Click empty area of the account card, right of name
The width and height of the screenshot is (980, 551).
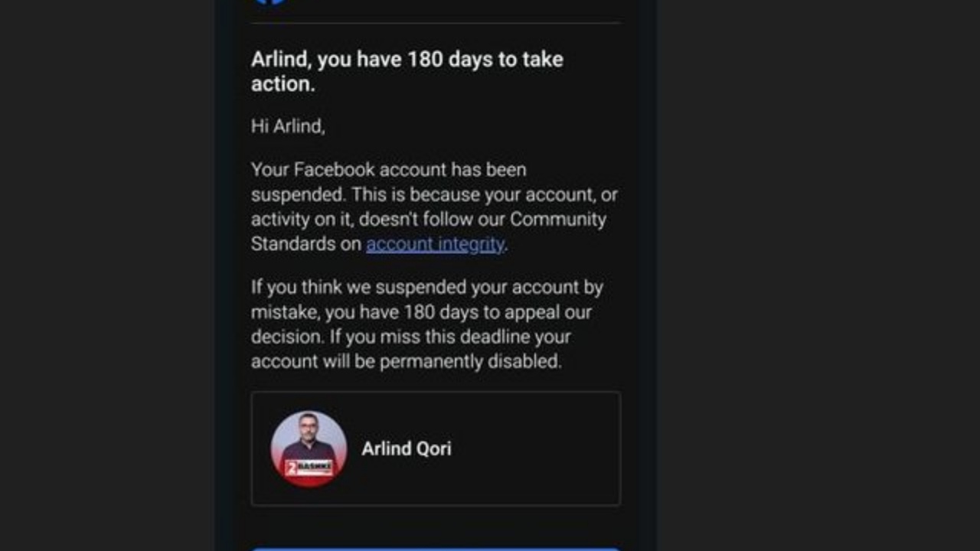pos(536,448)
